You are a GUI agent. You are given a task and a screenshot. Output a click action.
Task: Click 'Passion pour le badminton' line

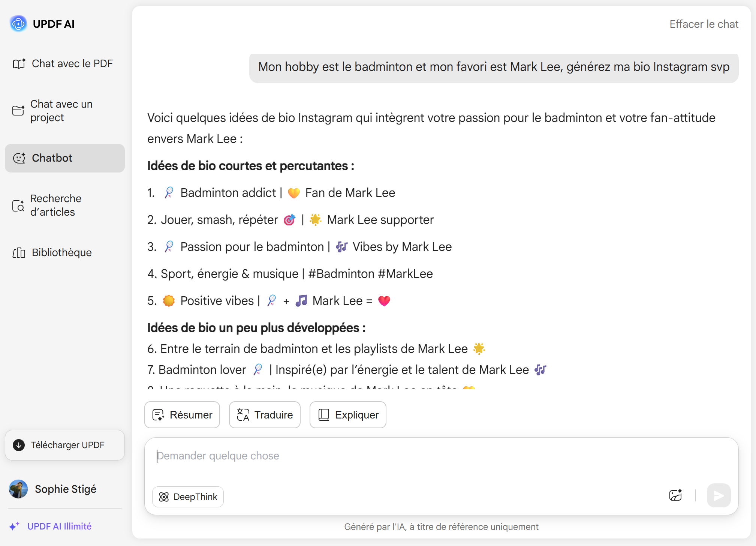pyautogui.click(x=299, y=247)
